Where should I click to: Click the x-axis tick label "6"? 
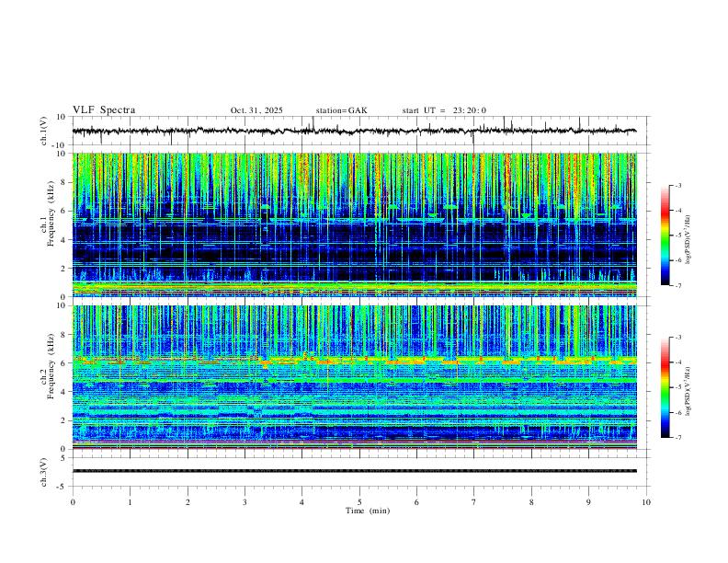tap(416, 502)
